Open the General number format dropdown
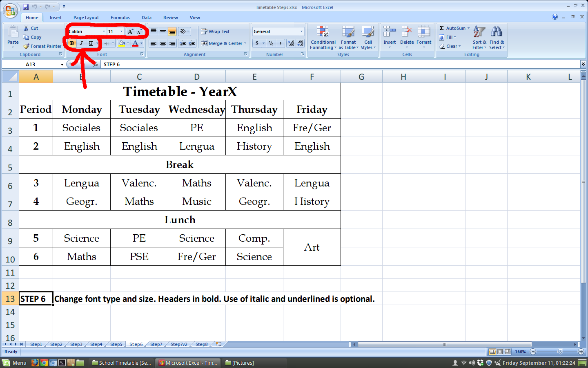Screen dimensions: 588x368 tap(302, 31)
